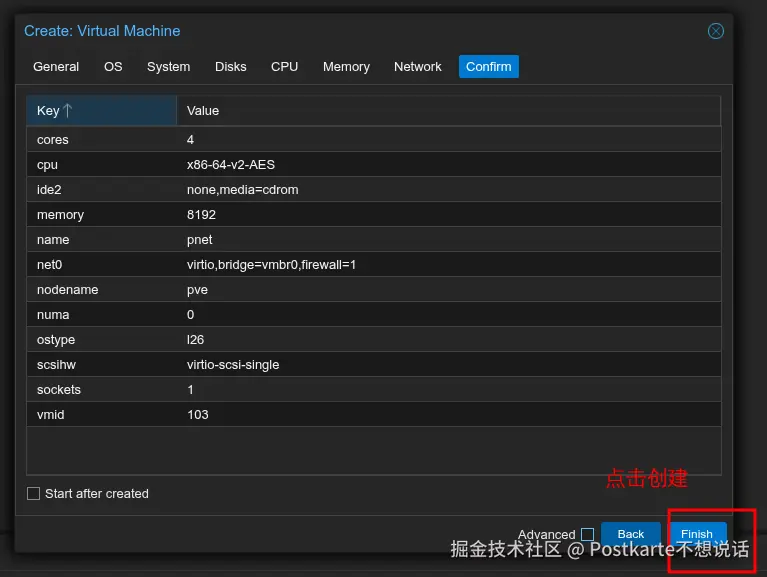The height and width of the screenshot is (577, 767).
Task: Click the cpu row key
Action: [47, 165]
